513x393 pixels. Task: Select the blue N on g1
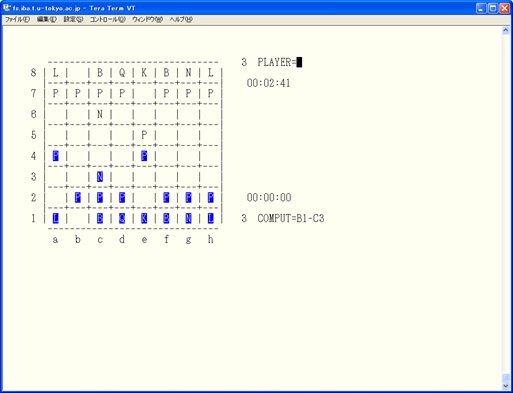click(x=188, y=218)
